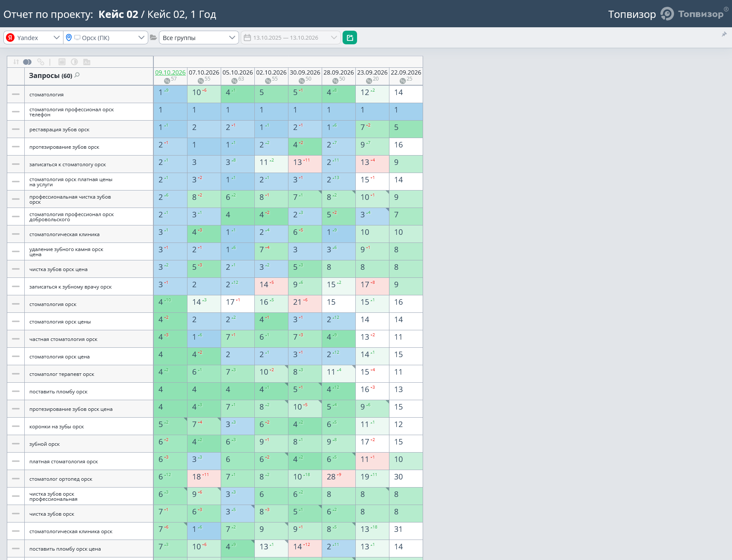732x560 pixels.
Task: Click the link chain icon in table toolbar
Action: coord(40,62)
